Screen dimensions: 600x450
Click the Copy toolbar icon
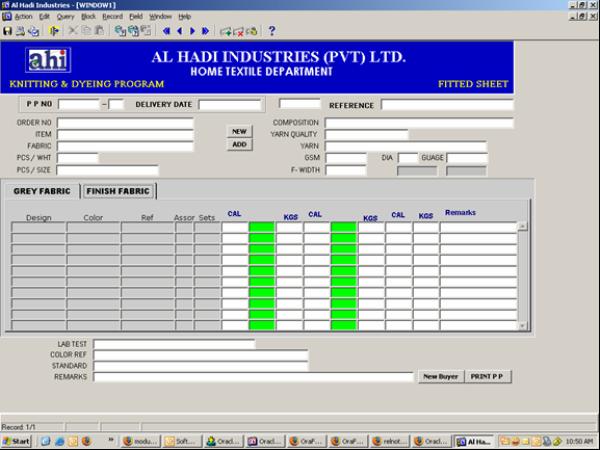(86, 31)
